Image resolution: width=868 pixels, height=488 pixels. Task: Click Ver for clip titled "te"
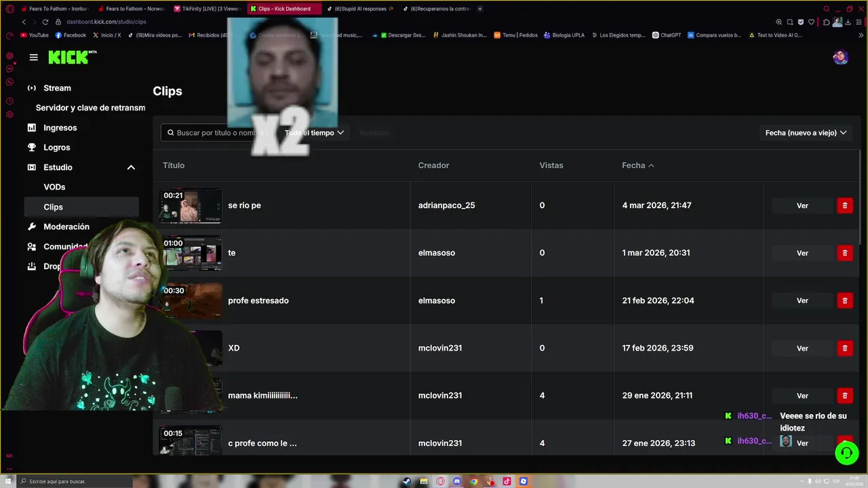click(802, 253)
